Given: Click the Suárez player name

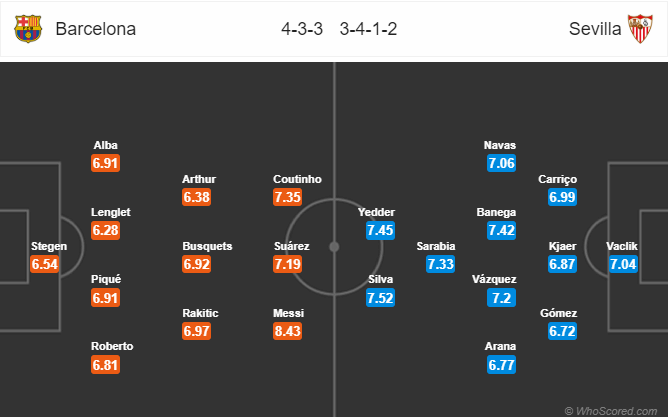Looking at the screenshot, I should pos(292,246).
